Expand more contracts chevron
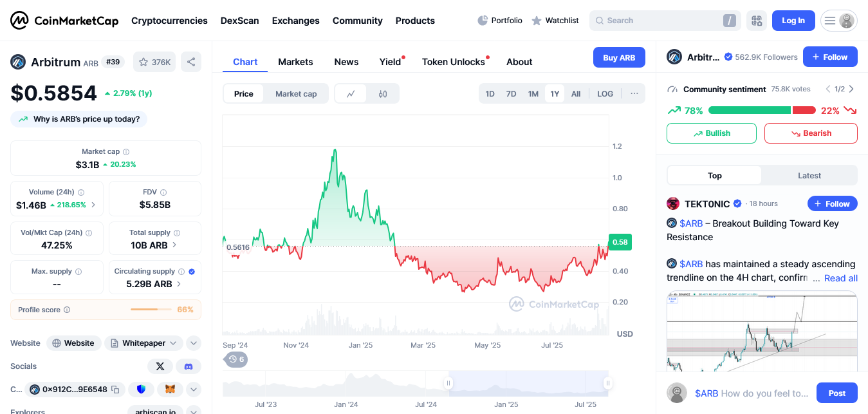Viewport: 868px width, 414px height. 194,390
